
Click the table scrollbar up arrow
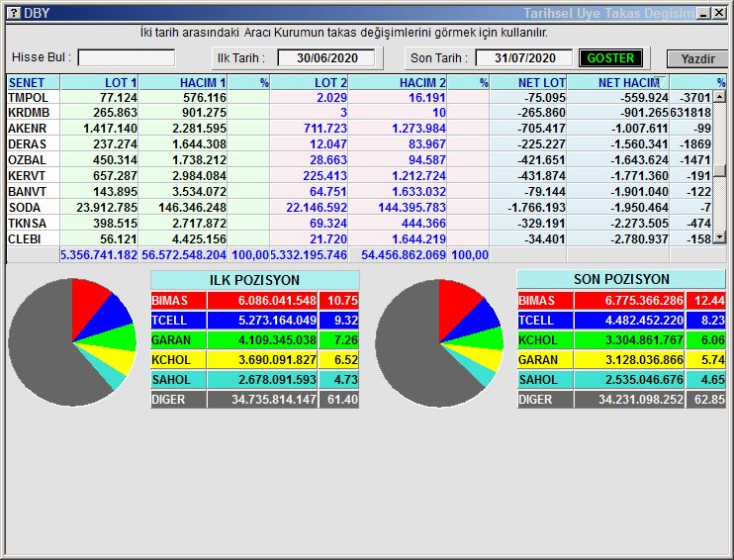[720, 97]
